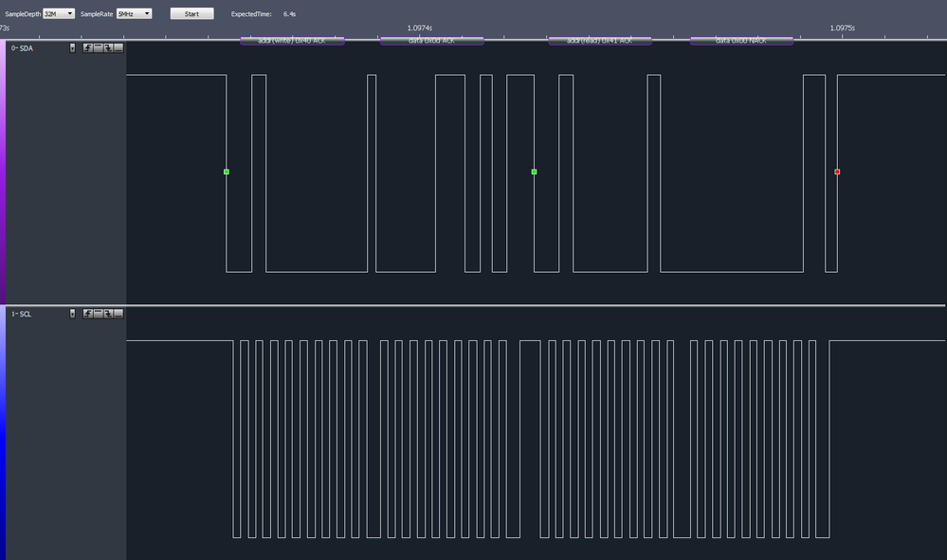Click the purple SDA channel color strip
947x560 pixels.
coord(3,172)
